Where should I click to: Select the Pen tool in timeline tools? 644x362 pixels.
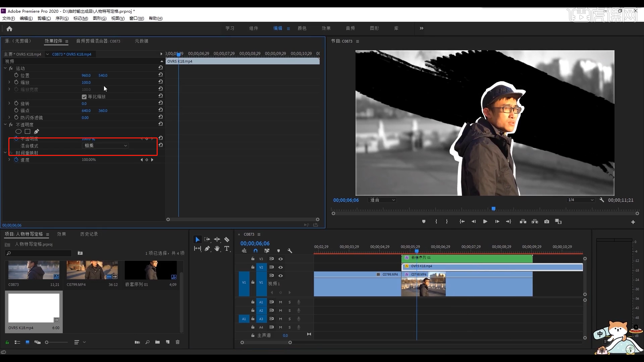(207, 248)
